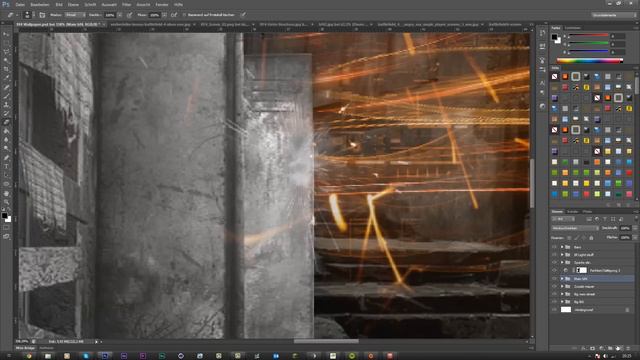Click the canvas horizontal scrollbar

[327, 341]
